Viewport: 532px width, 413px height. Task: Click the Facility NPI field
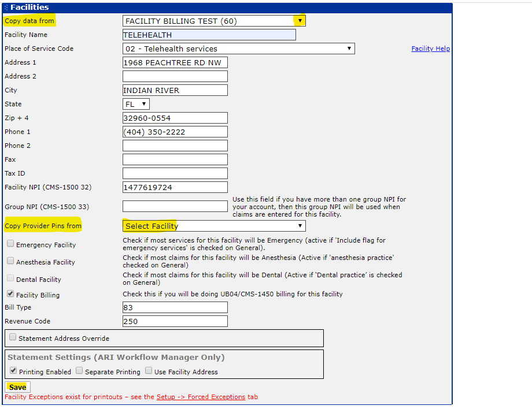coord(175,187)
